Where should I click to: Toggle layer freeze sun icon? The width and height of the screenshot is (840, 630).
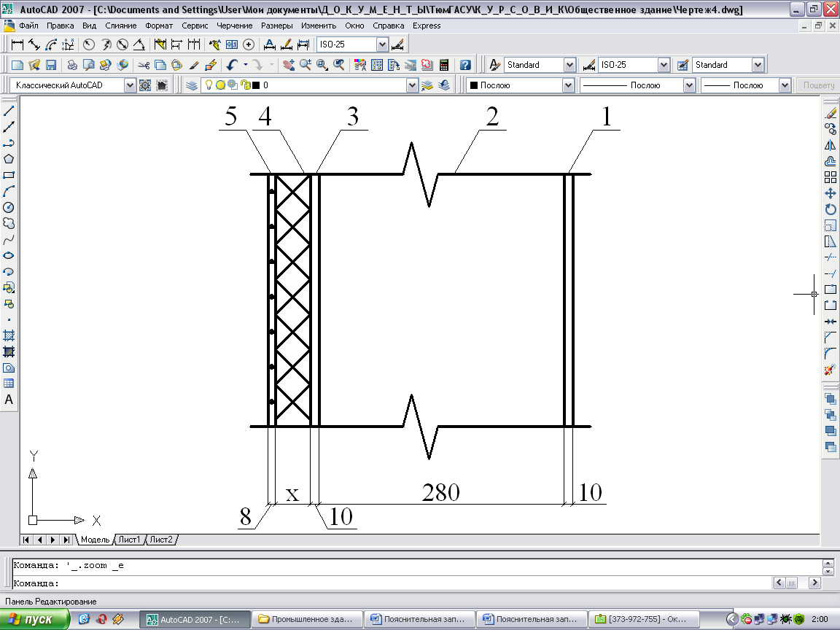coord(220,85)
